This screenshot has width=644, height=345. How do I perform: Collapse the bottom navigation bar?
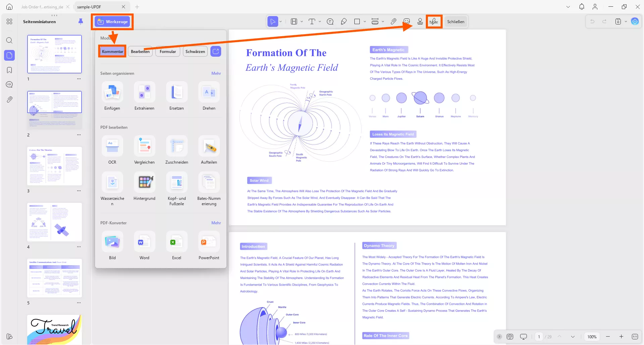click(x=499, y=337)
